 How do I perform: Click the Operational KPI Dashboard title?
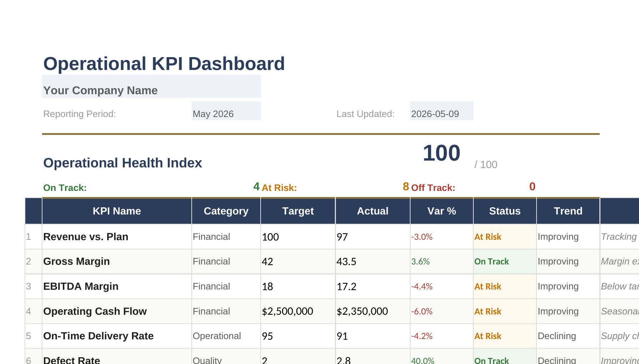pyautogui.click(x=164, y=64)
